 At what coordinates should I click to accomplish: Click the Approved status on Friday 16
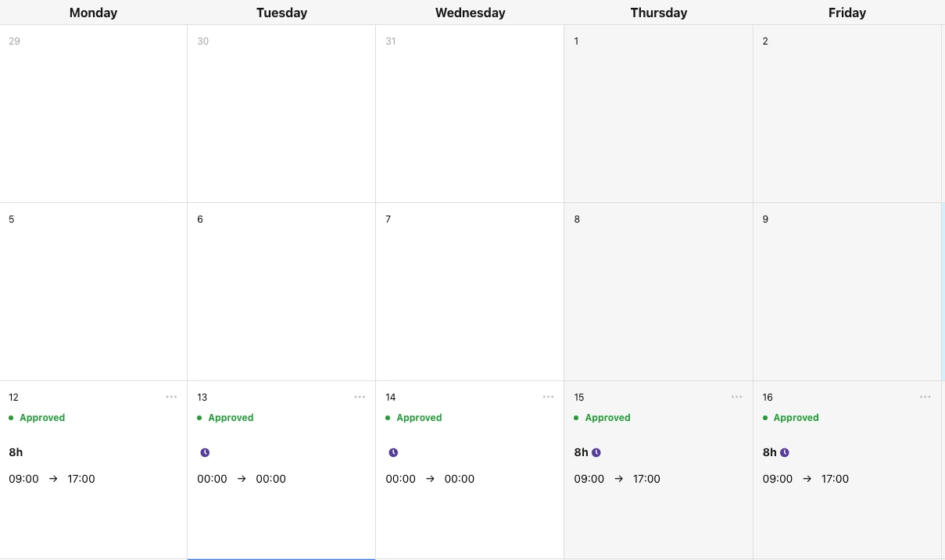point(791,418)
